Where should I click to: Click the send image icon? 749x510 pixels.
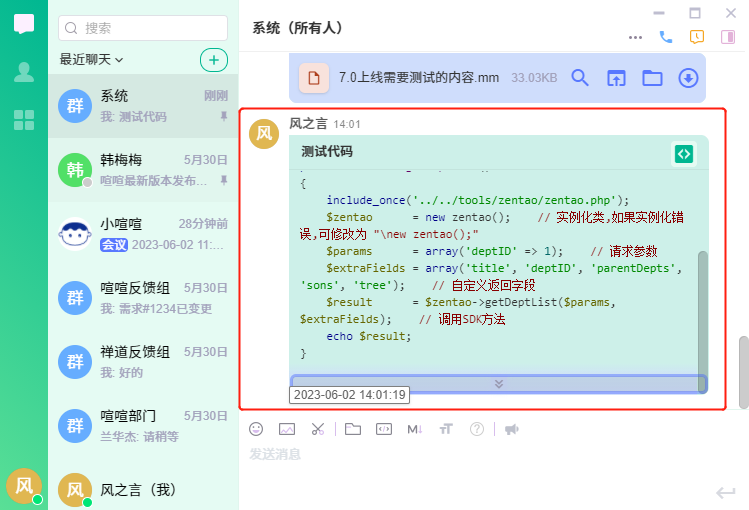pyautogui.click(x=287, y=429)
